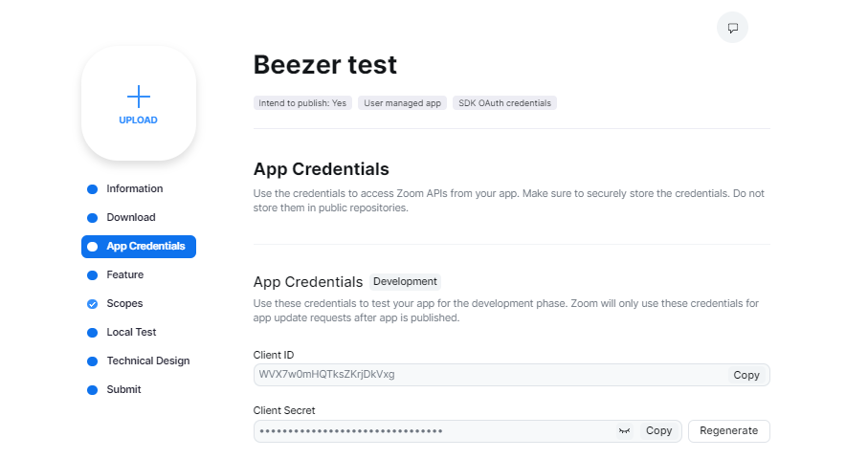Copy the Client Secret

click(x=658, y=431)
